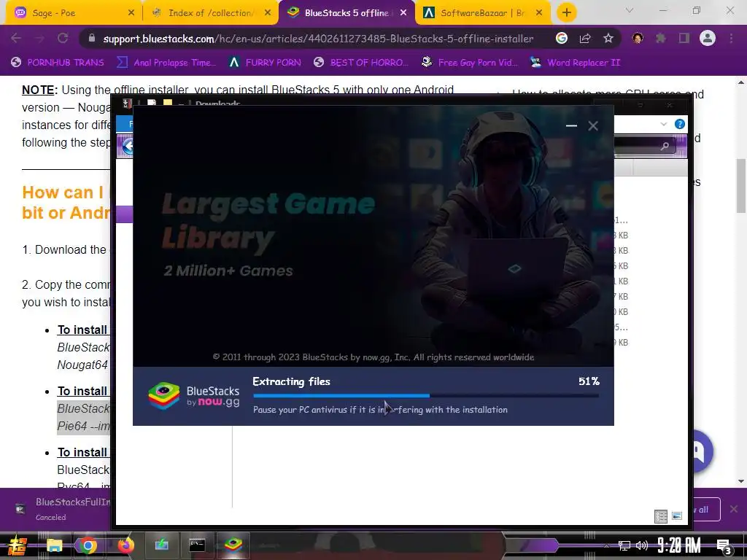Screen dimensions: 747x560
Task: Click the BlueStacks by now.gg logo
Action: tap(194, 396)
